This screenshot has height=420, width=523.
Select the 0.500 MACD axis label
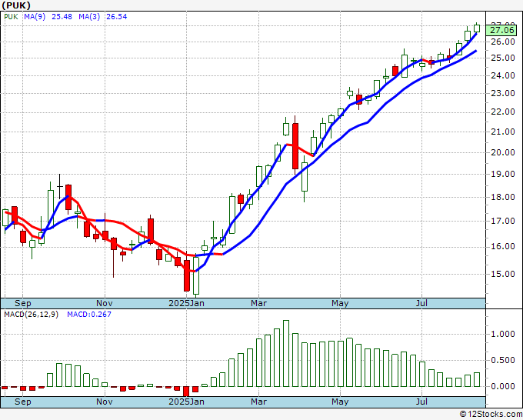point(503,360)
